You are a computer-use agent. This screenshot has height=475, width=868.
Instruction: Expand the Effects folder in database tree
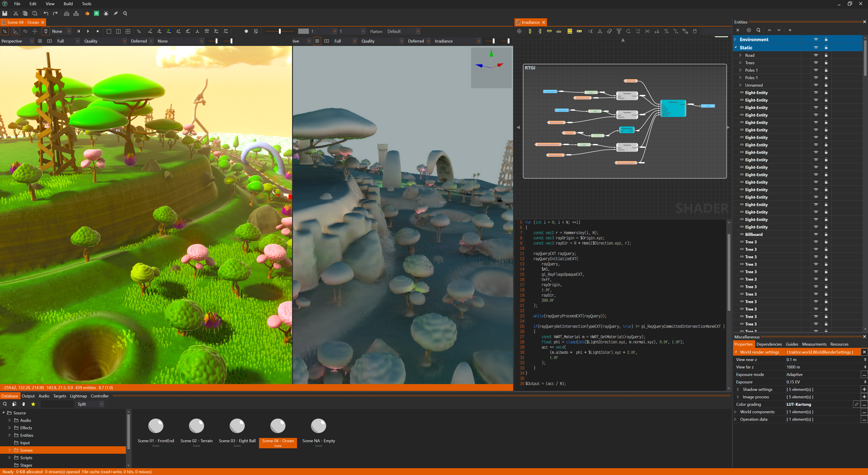click(10, 428)
